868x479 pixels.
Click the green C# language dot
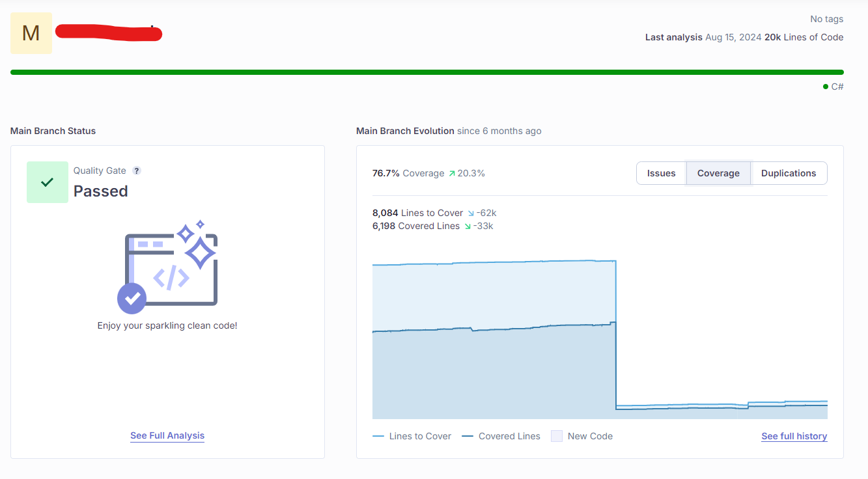click(826, 87)
